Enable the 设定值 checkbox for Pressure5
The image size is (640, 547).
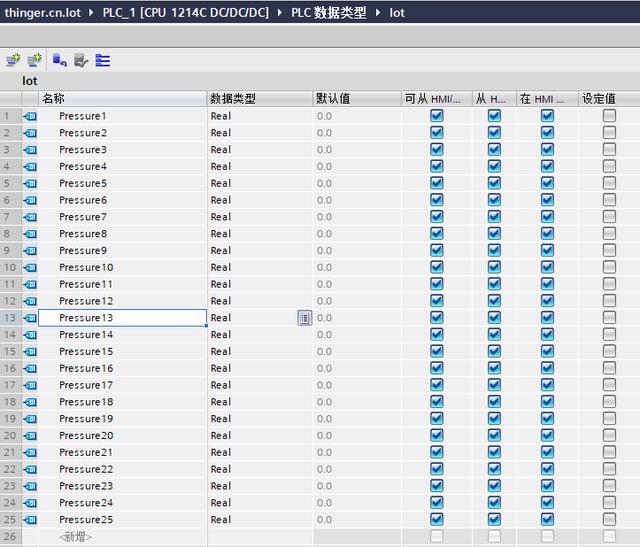[x=609, y=183]
